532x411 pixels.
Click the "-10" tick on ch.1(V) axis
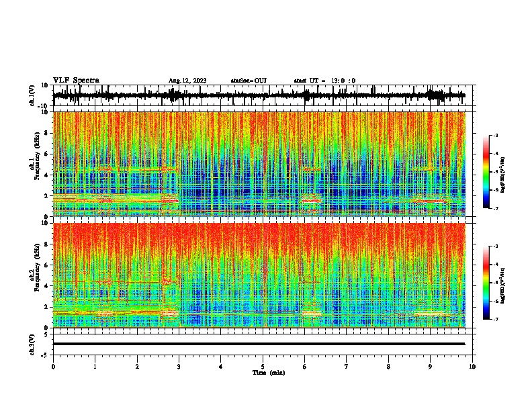pos(44,105)
